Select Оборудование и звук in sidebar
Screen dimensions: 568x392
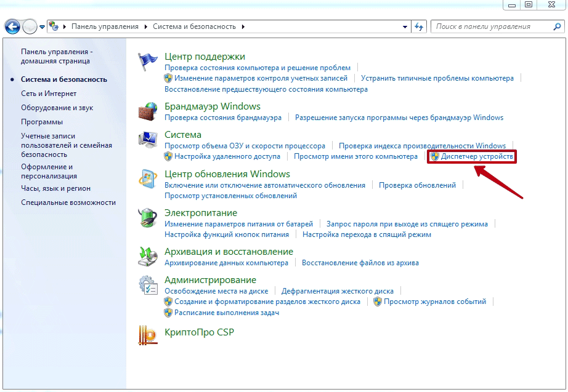(x=57, y=108)
